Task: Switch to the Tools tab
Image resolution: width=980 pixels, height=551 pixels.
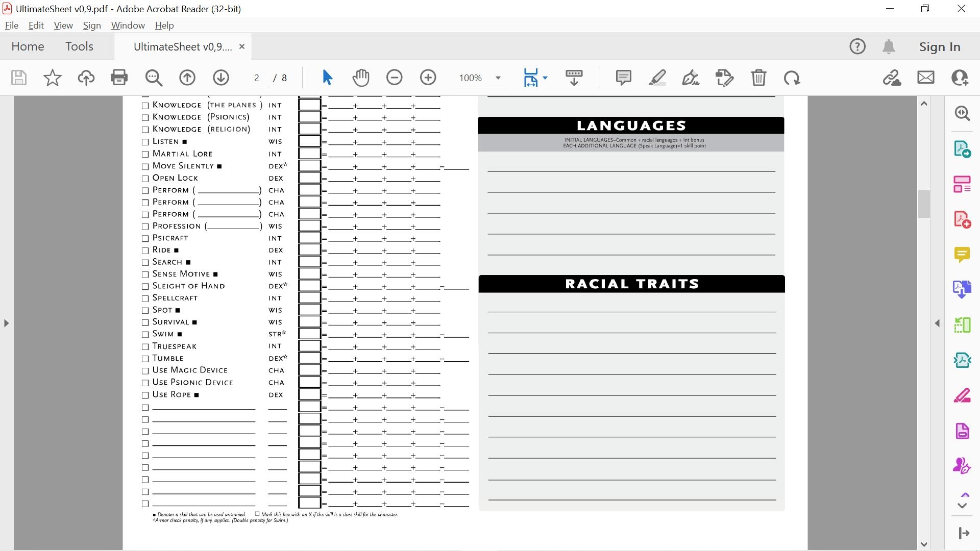Action: (x=79, y=46)
